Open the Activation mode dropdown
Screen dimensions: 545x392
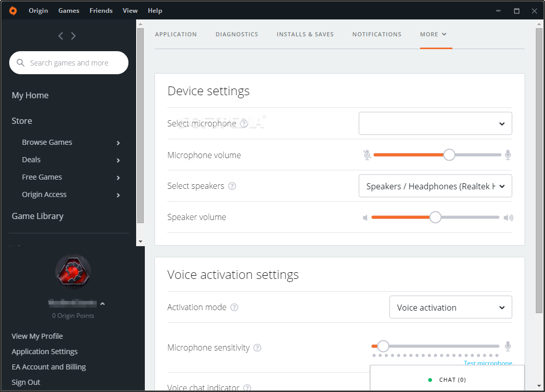click(450, 307)
